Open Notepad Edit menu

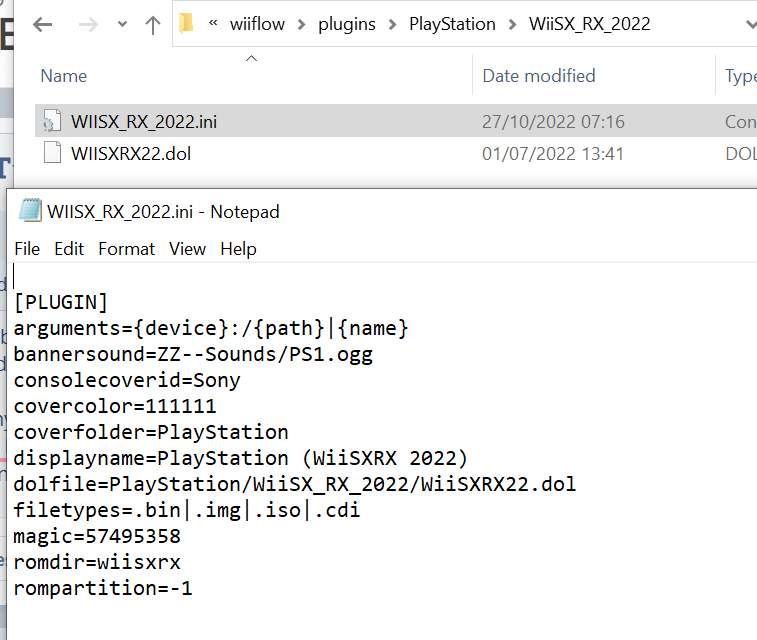click(69, 249)
